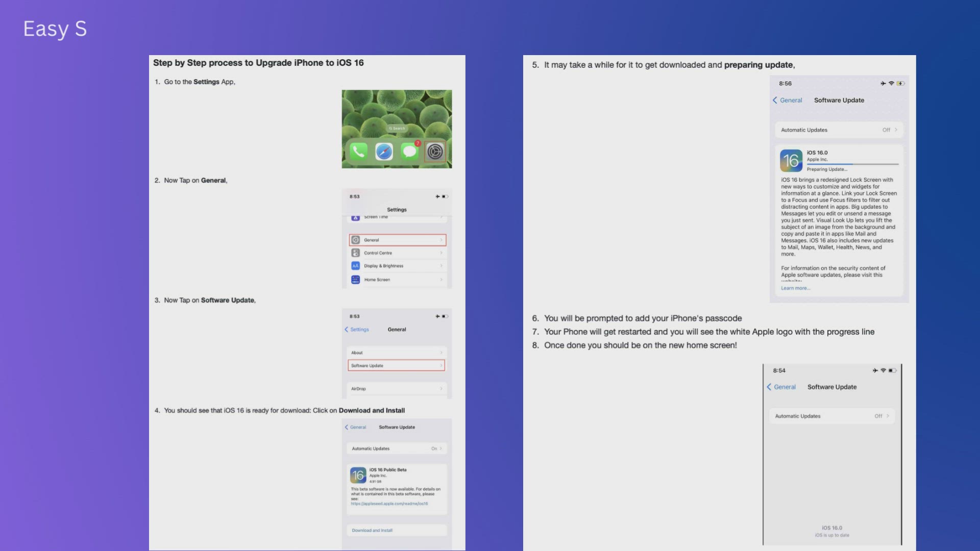Click battery icon on Settings 8:53 status bar
Viewport: 980px width, 551px height.
445,196
